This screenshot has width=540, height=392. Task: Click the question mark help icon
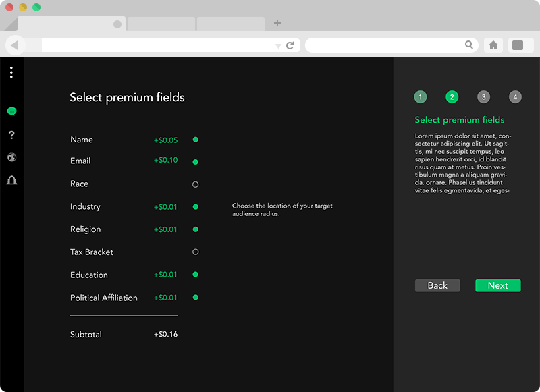point(11,135)
